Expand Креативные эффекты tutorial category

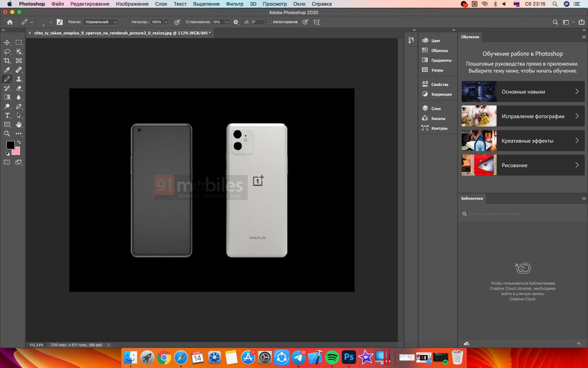(x=523, y=141)
